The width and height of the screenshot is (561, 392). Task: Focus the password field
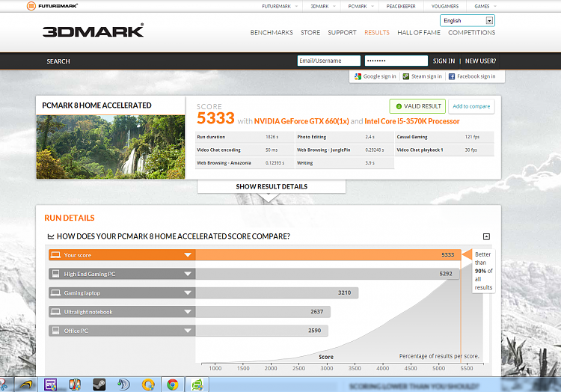[396, 61]
